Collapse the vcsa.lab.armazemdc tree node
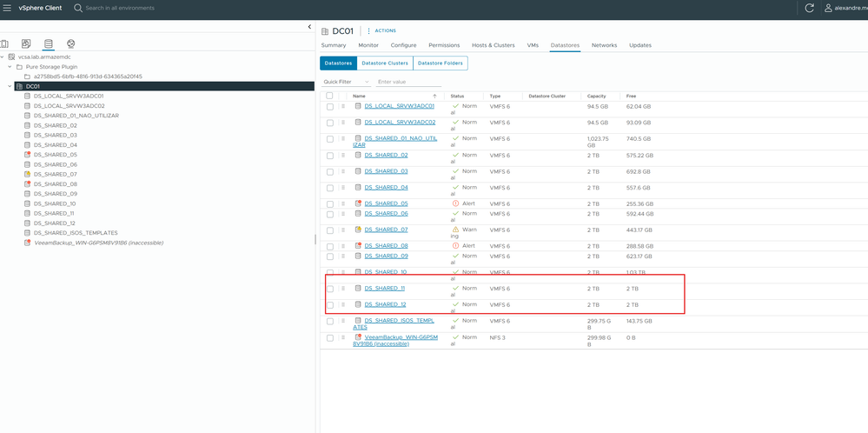This screenshot has width=868, height=433. pos(3,57)
